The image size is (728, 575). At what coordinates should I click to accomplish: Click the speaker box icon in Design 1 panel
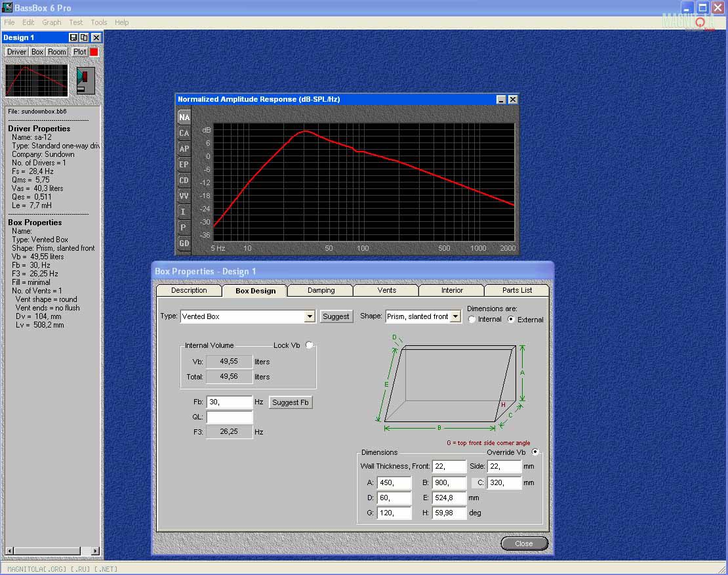tap(85, 81)
